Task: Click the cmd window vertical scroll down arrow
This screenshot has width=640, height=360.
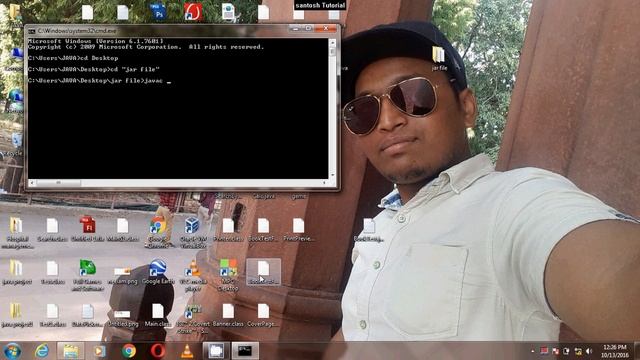Action: point(333,175)
